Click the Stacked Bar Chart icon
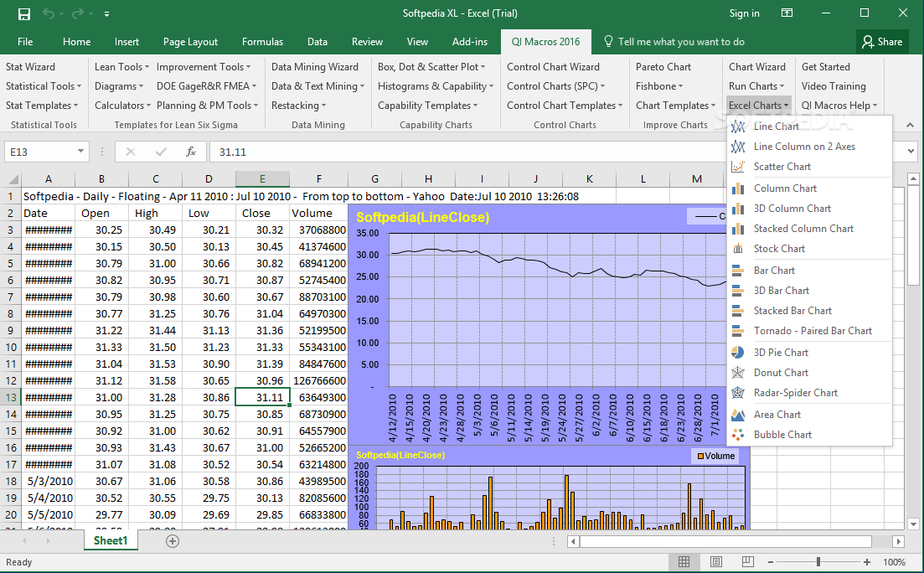The height and width of the screenshot is (573, 924). 738,311
